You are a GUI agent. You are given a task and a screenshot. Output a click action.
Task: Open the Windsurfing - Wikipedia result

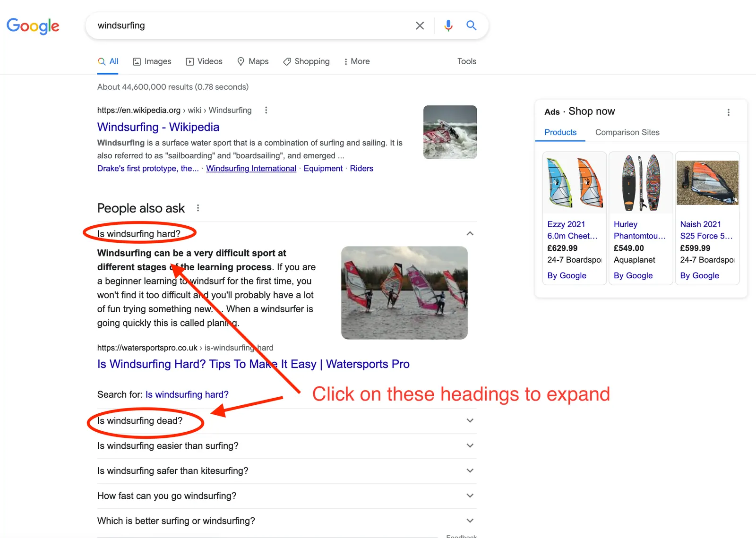point(158,127)
